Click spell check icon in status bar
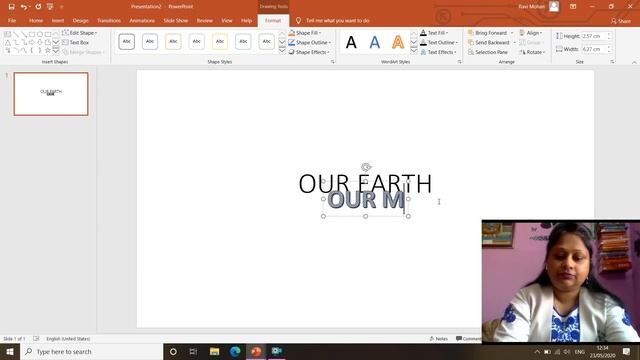 click(36, 339)
